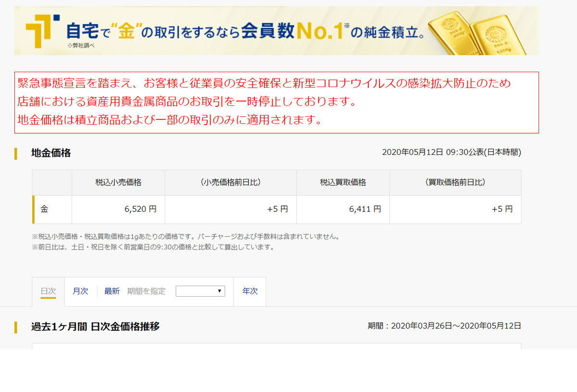
Task: Click the 税込買取価格 column header
Action: (x=342, y=182)
